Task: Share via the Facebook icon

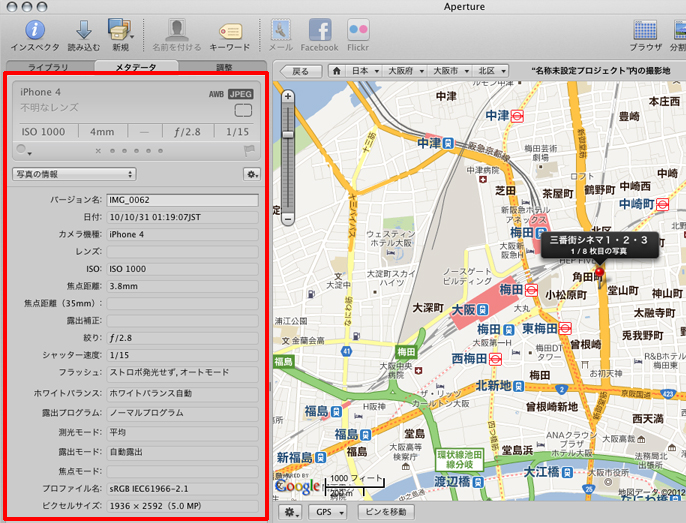Action: (320, 30)
